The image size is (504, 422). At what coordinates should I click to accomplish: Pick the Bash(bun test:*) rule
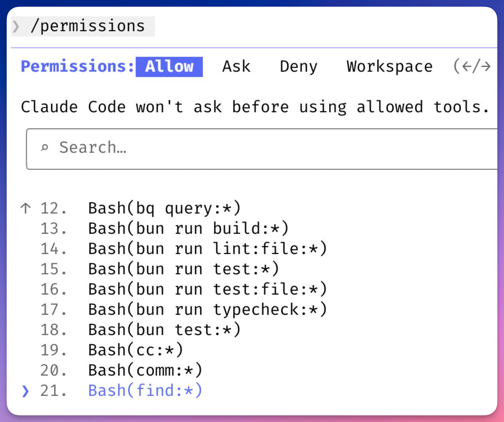pyautogui.click(x=164, y=330)
